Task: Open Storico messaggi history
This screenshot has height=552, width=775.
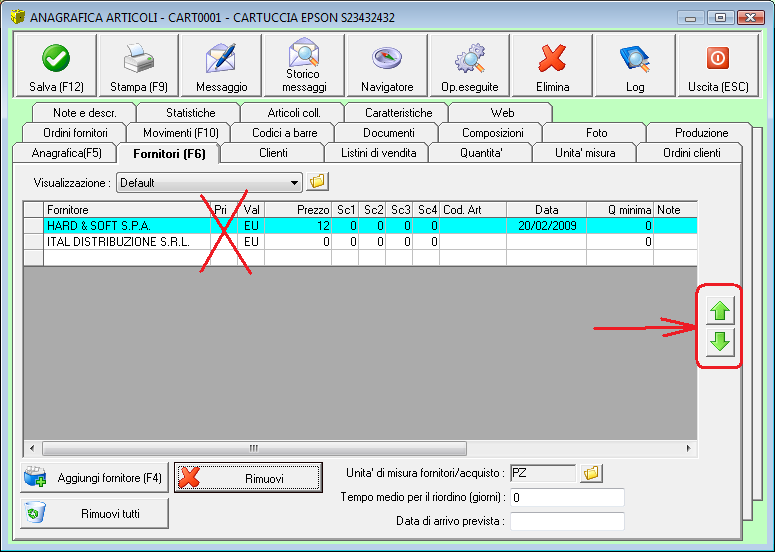Action: (304, 65)
